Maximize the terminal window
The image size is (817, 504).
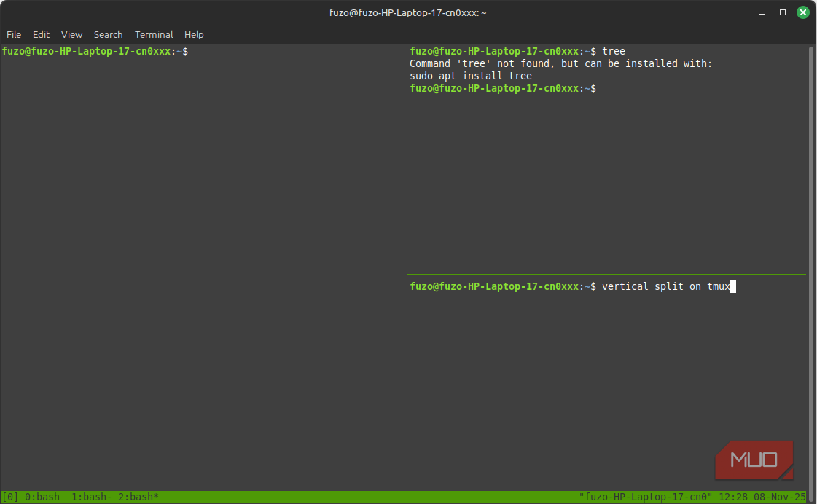(x=783, y=12)
